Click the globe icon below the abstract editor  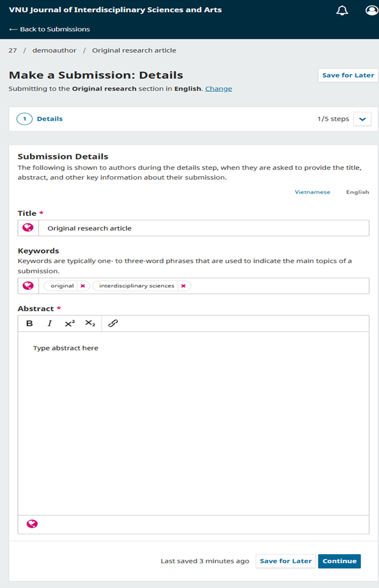click(x=32, y=524)
